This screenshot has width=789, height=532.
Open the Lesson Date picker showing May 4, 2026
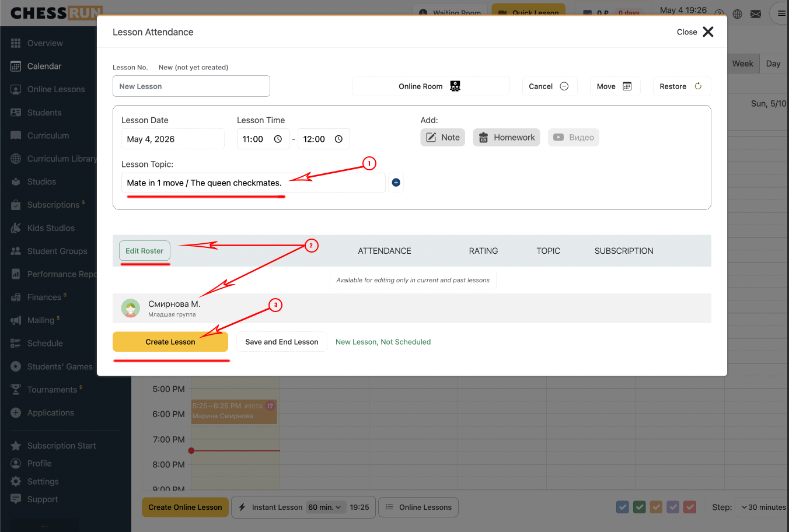(173, 139)
